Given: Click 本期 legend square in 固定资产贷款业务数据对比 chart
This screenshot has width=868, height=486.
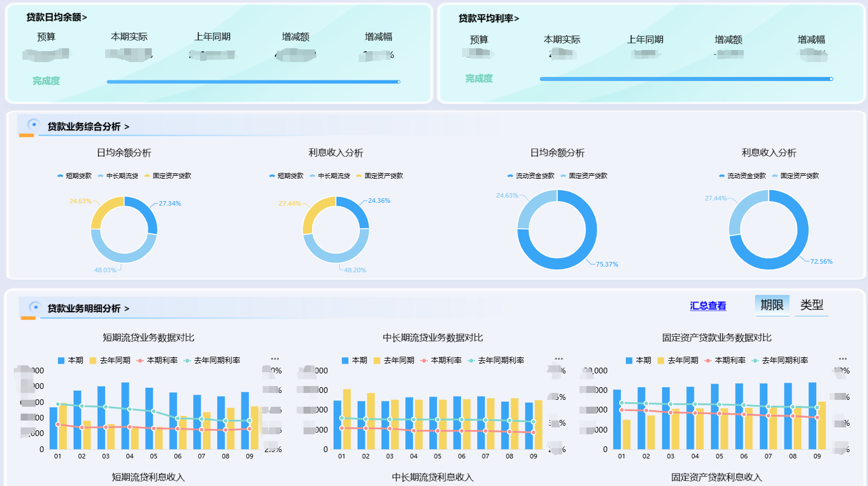Looking at the screenshot, I should (x=629, y=361).
